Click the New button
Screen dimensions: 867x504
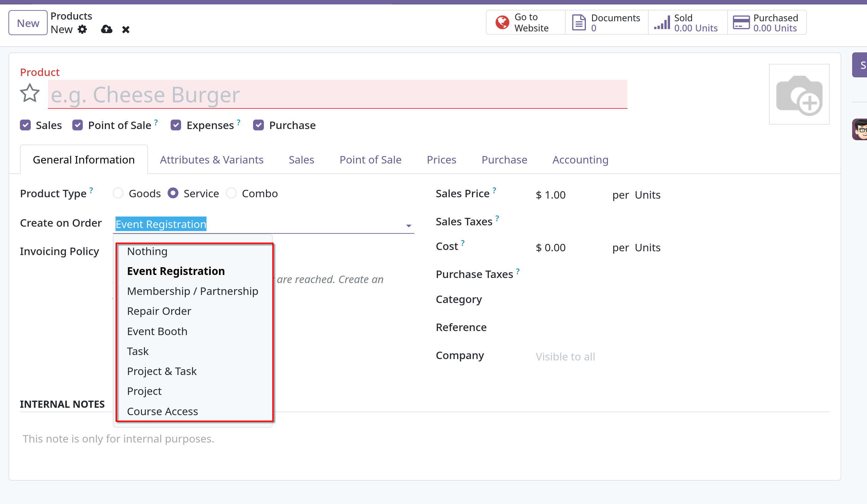(x=28, y=23)
